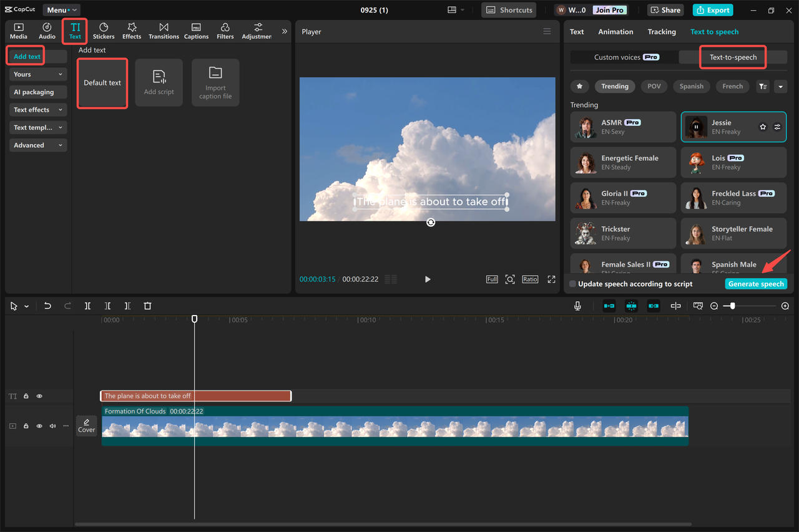Expand the Yours section dropdown

pos(37,74)
